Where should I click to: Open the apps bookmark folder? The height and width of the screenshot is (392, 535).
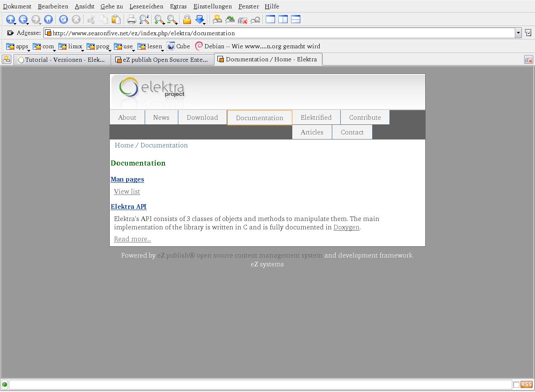[18, 46]
